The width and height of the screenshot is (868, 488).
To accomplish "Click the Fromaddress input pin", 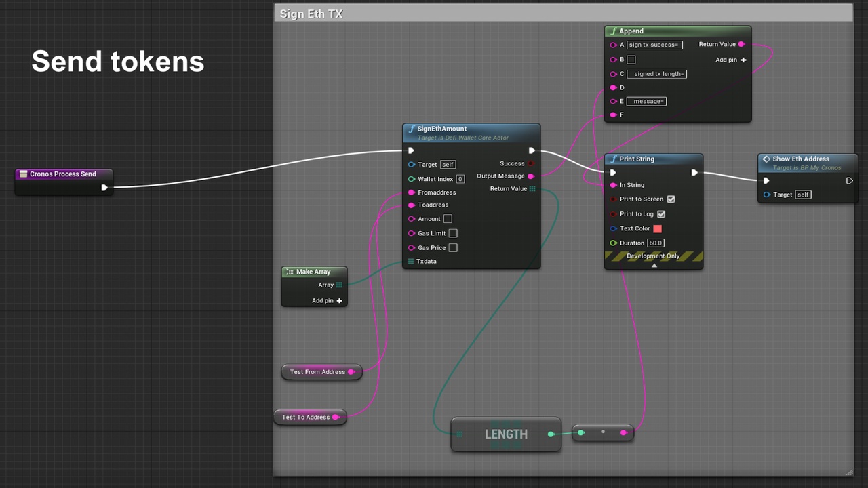I will click(x=412, y=192).
